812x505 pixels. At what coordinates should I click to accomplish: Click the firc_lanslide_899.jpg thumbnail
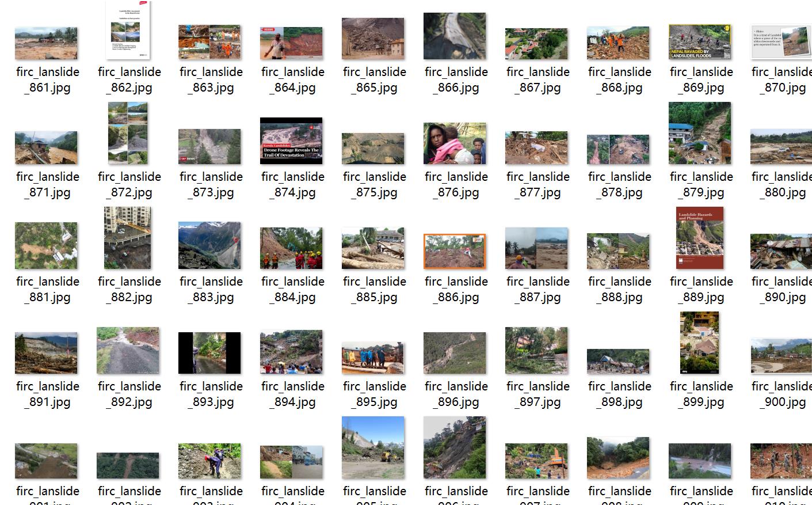point(700,343)
